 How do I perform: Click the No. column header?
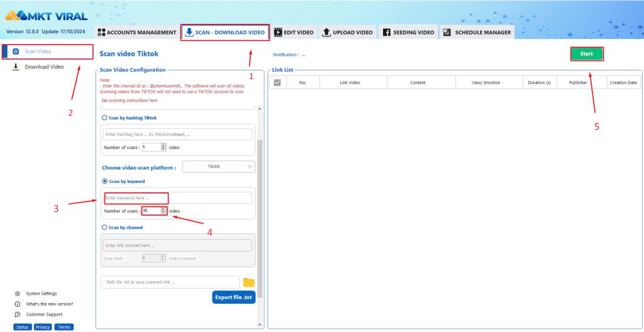(303, 82)
